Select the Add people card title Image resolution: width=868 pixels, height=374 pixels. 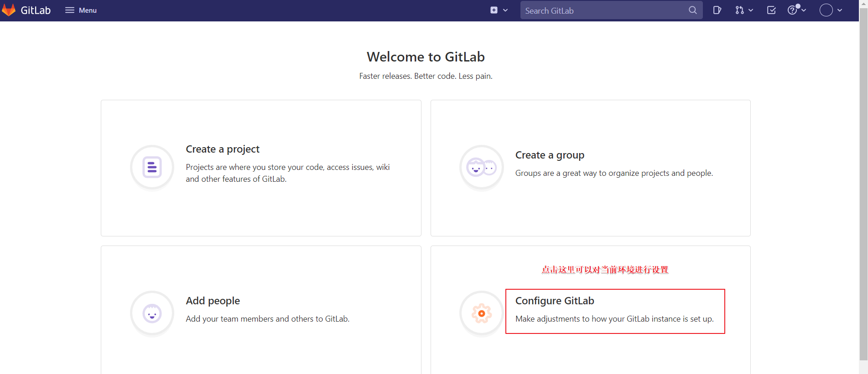pyautogui.click(x=213, y=301)
